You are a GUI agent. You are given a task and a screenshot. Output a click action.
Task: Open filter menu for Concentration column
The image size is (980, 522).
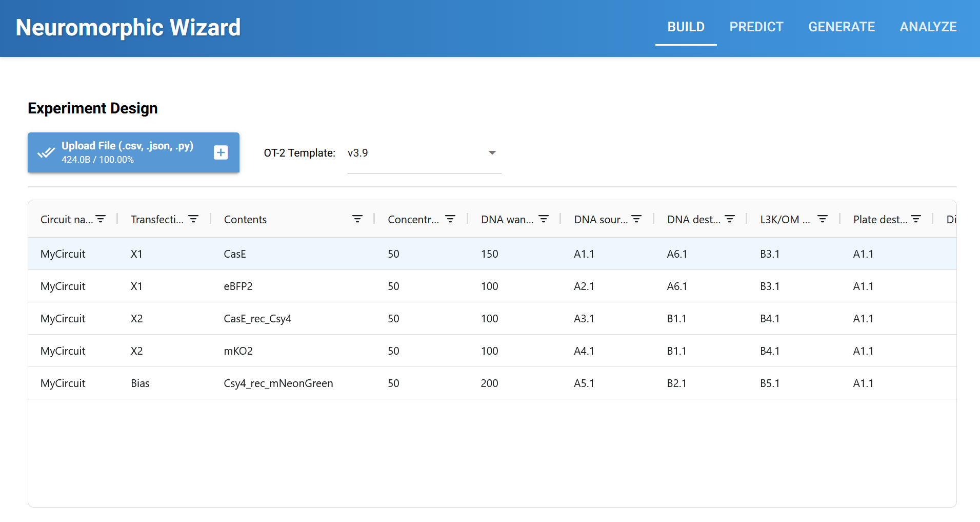(x=450, y=219)
